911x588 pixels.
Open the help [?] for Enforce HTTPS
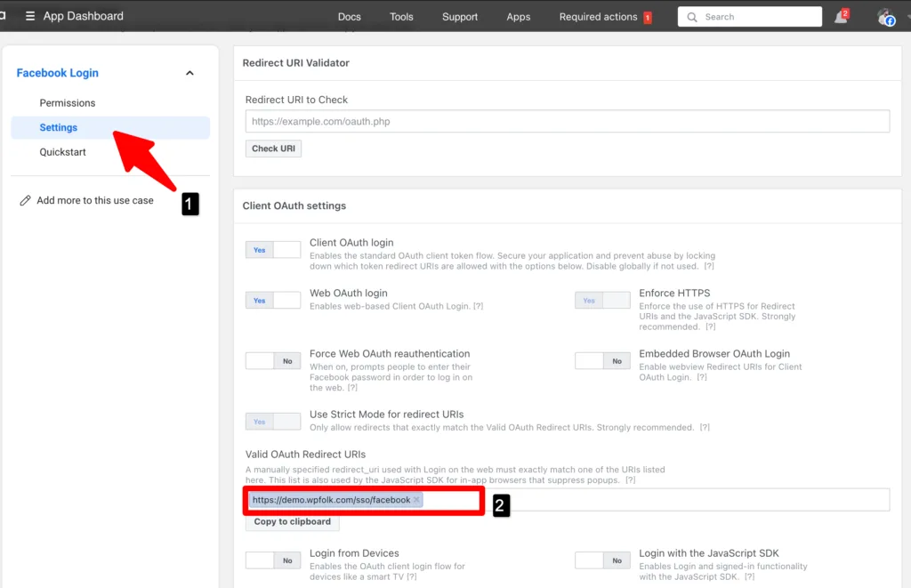point(711,327)
